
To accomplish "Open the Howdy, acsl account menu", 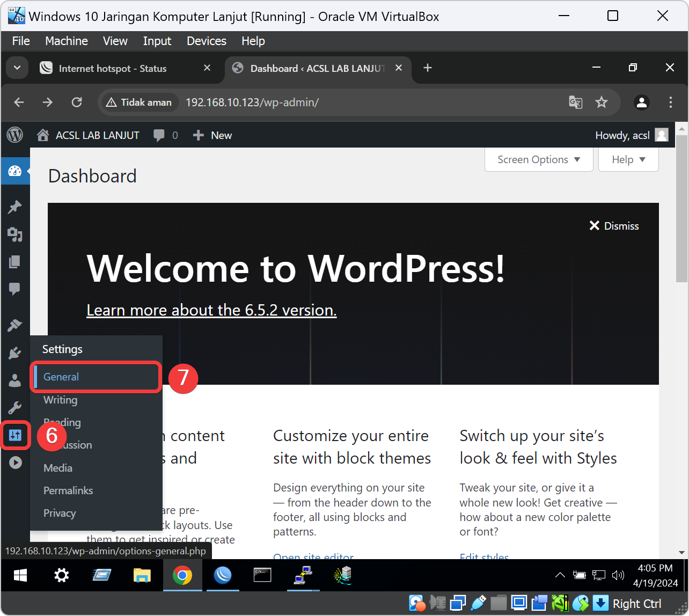I will pos(632,135).
